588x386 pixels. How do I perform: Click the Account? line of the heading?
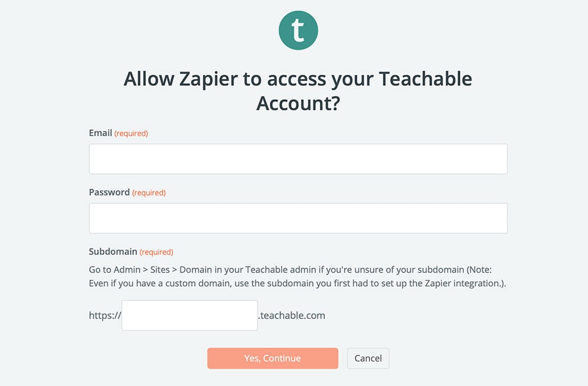[x=298, y=103]
